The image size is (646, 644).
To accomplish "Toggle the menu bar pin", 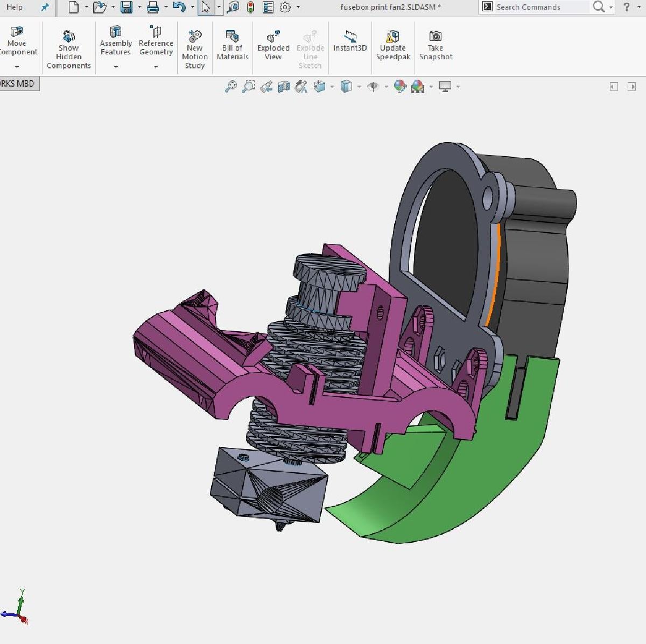I will [45, 7].
